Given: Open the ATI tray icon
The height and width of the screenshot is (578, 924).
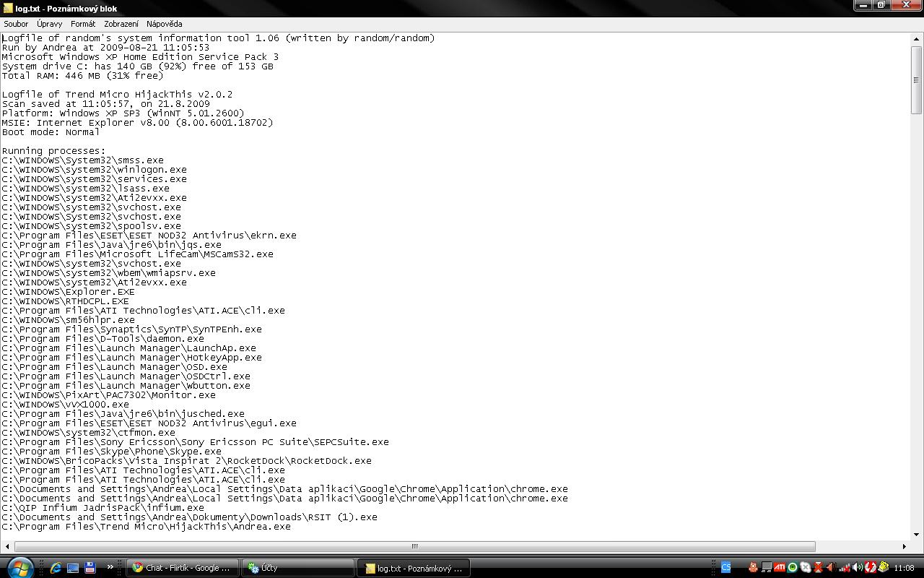Looking at the screenshot, I should tap(779, 568).
